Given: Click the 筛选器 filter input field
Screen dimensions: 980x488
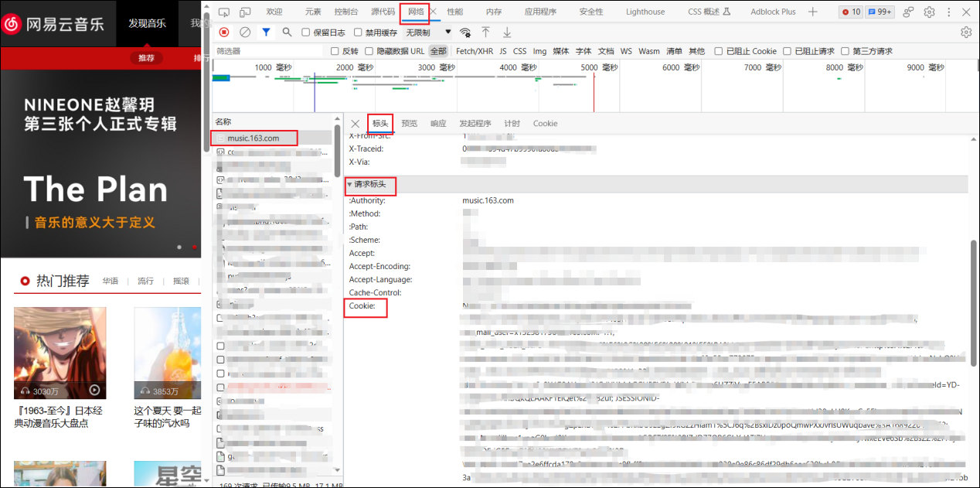Looking at the screenshot, I should (x=267, y=52).
